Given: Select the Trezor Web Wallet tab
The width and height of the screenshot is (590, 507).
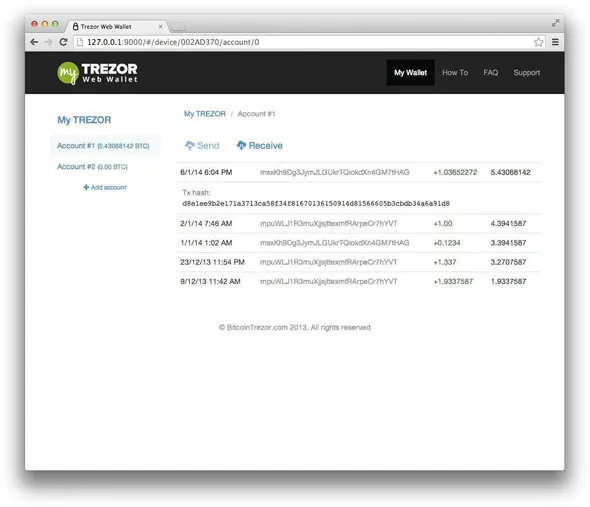Looking at the screenshot, I should (x=117, y=27).
